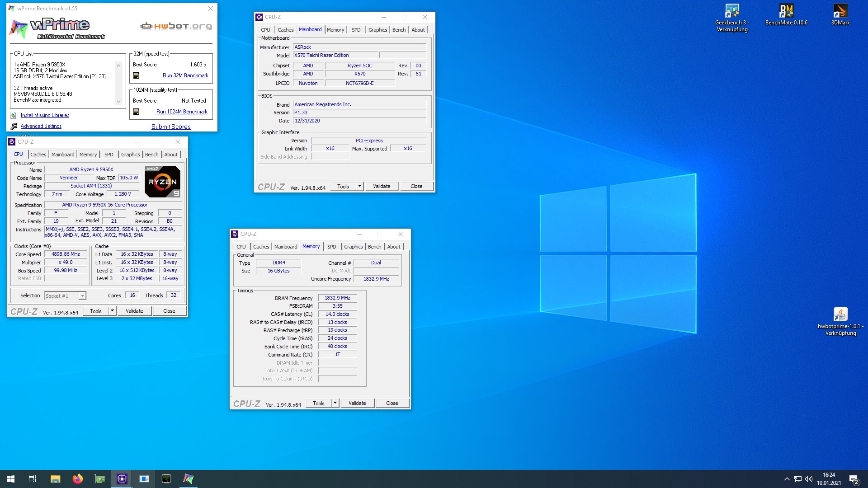Click the X570 Taichi Razer Edition model field
868x488 pixels.
(335, 56)
